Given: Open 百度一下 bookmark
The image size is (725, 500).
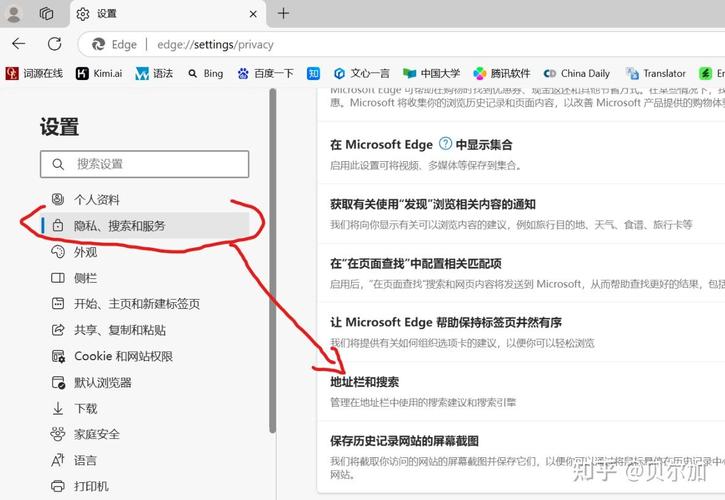Looking at the screenshot, I should [x=265, y=73].
